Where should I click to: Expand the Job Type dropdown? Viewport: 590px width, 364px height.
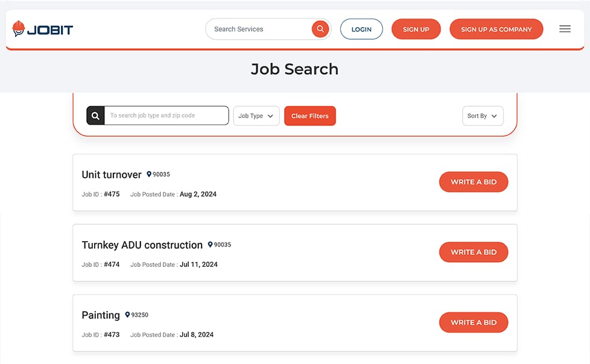pyautogui.click(x=256, y=116)
